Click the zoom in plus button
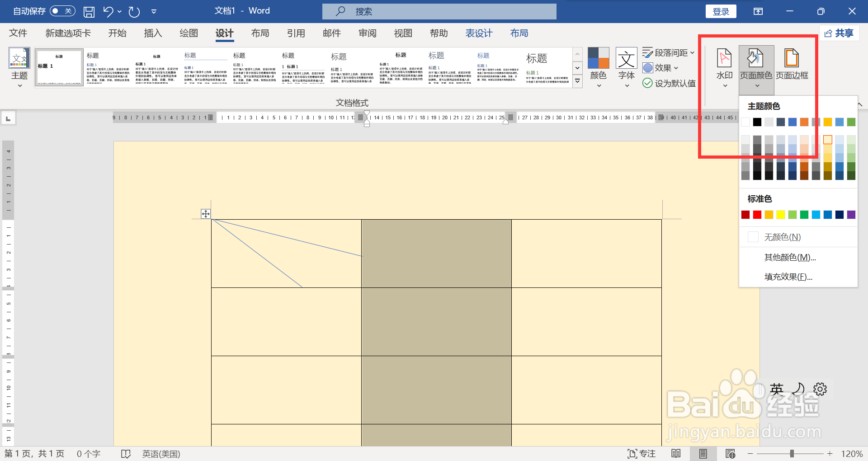 tap(830, 454)
